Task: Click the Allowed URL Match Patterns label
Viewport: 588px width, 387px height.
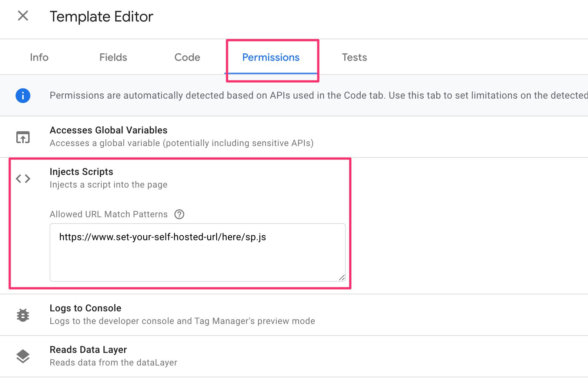Action: pos(109,214)
